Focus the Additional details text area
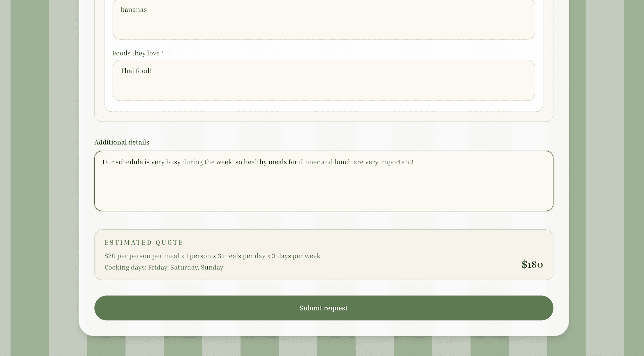This screenshot has width=644, height=356. click(x=324, y=181)
